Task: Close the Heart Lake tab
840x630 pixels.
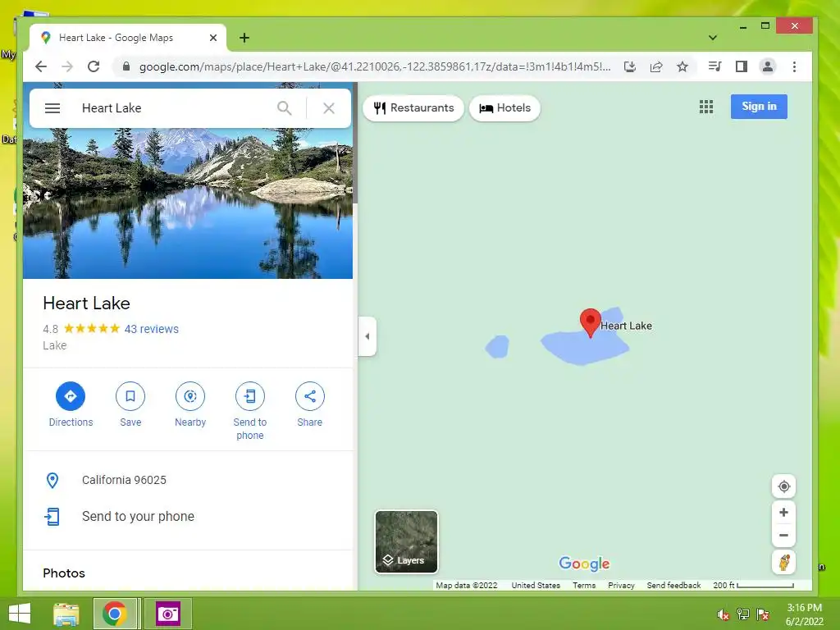Action: click(213, 38)
